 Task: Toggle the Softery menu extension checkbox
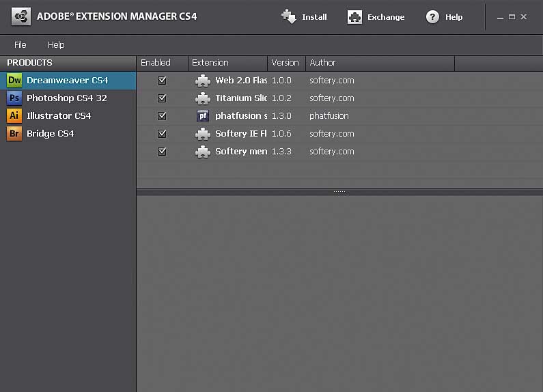click(162, 152)
